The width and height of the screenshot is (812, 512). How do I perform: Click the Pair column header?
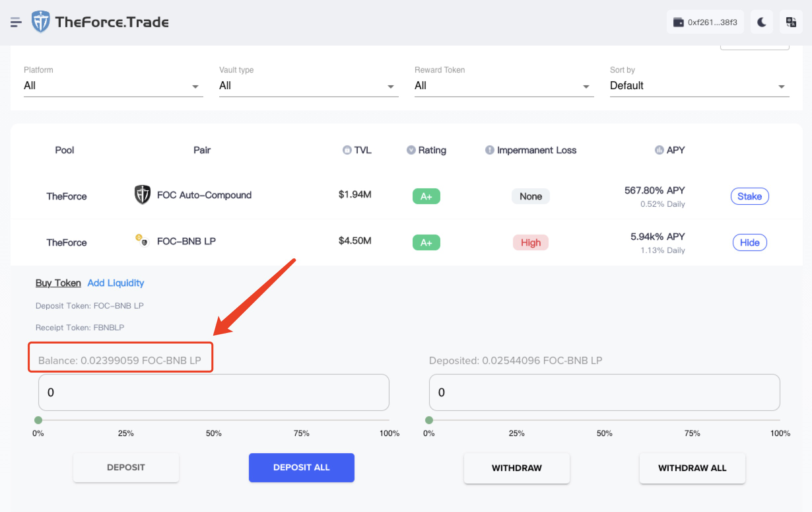(x=202, y=150)
